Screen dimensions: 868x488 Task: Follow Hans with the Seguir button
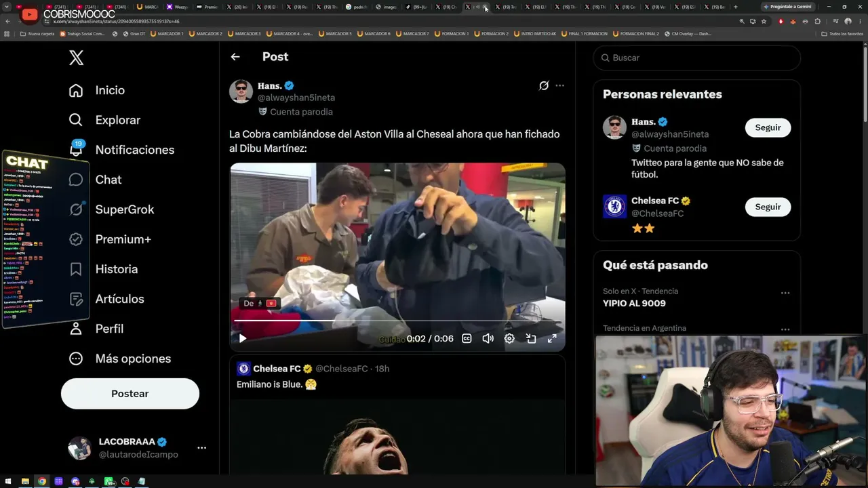(x=768, y=127)
